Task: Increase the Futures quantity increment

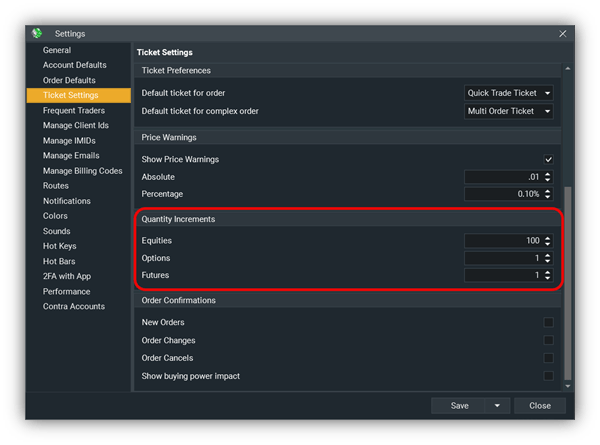Action: (x=548, y=272)
